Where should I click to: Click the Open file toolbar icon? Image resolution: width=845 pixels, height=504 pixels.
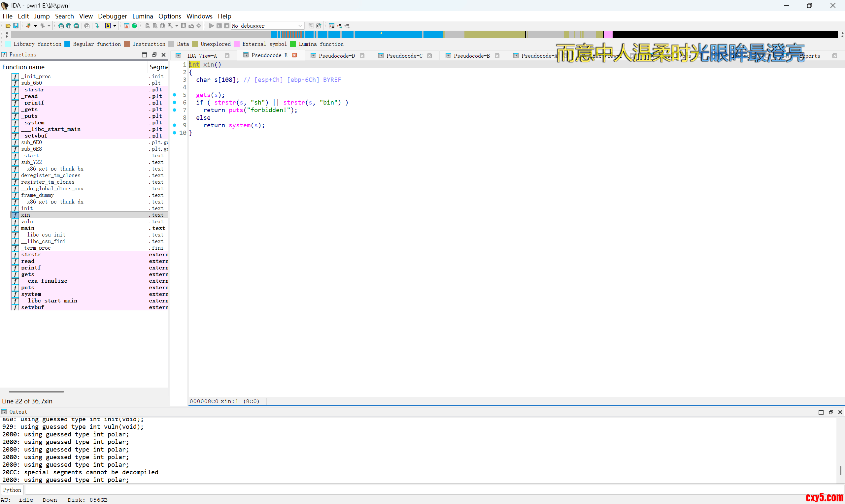pos(8,26)
